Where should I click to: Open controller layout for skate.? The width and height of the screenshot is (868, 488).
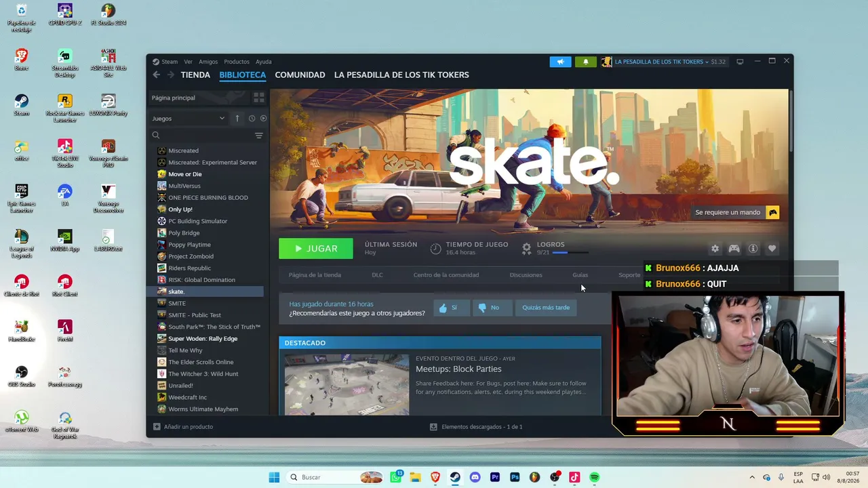pos(734,249)
